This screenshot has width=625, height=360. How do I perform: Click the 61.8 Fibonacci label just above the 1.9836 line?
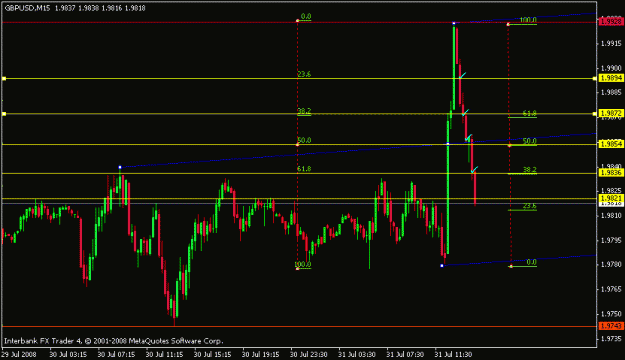coord(304,169)
